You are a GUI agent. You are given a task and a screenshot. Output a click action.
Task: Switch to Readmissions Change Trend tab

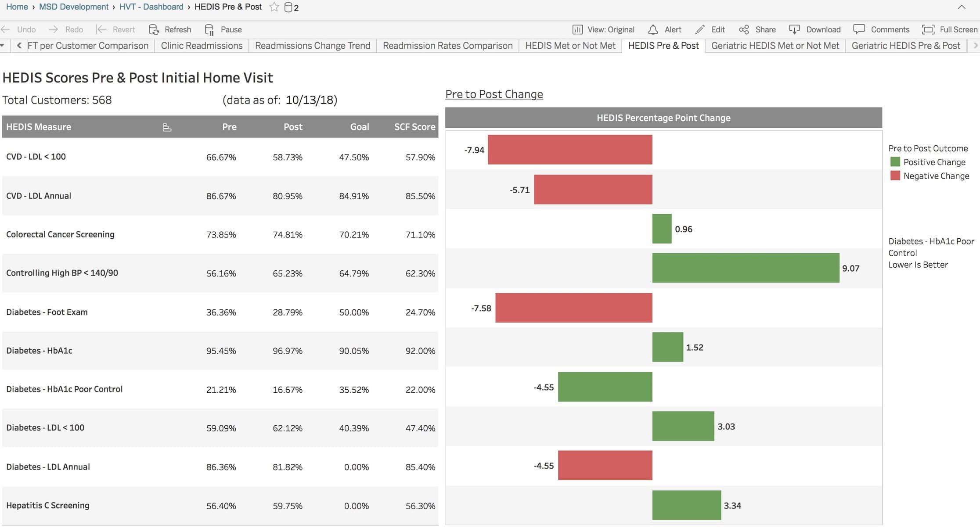(313, 46)
